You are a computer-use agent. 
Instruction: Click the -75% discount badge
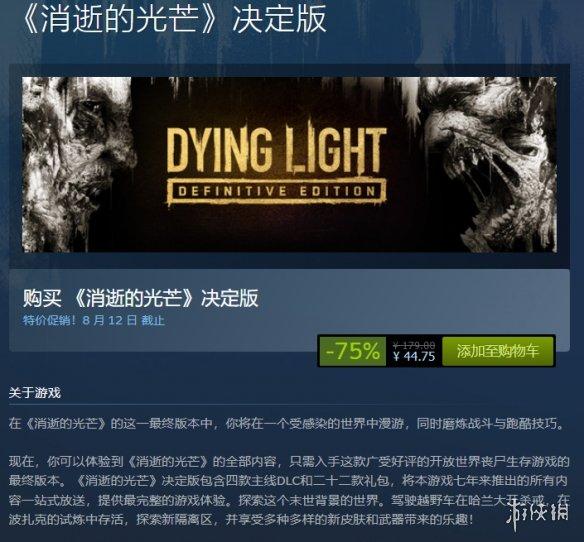(352, 351)
